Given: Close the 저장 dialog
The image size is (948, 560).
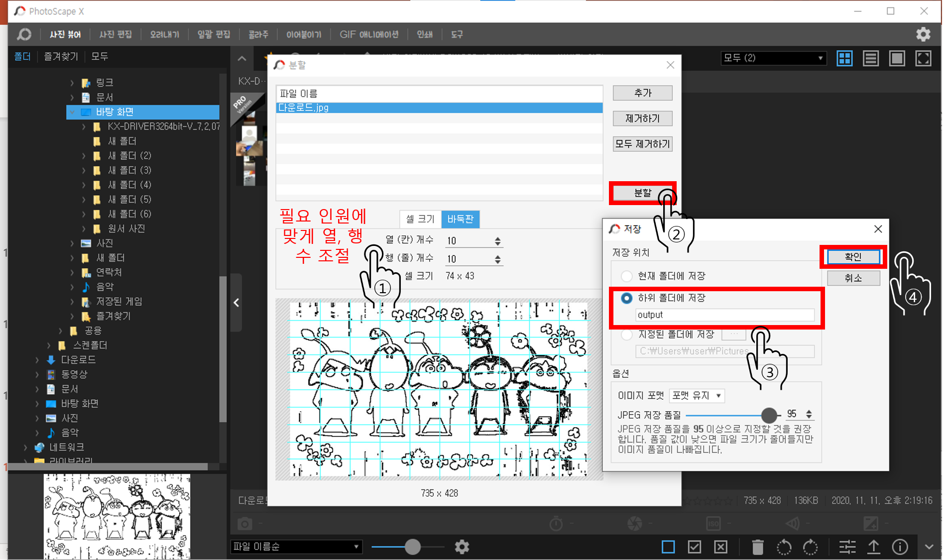Looking at the screenshot, I should click(878, 229).
